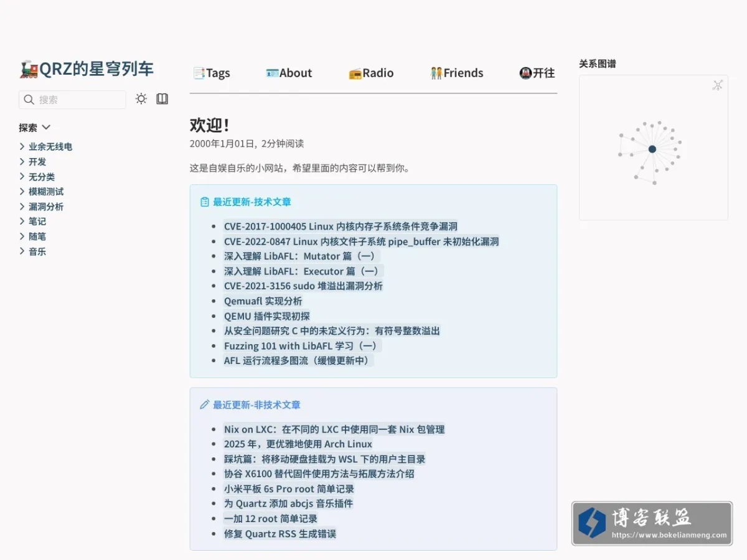747x560 pixels.
Task: Open 修复 Quartz RSS 生成错误 article
Action: click(x=280, y=534)
